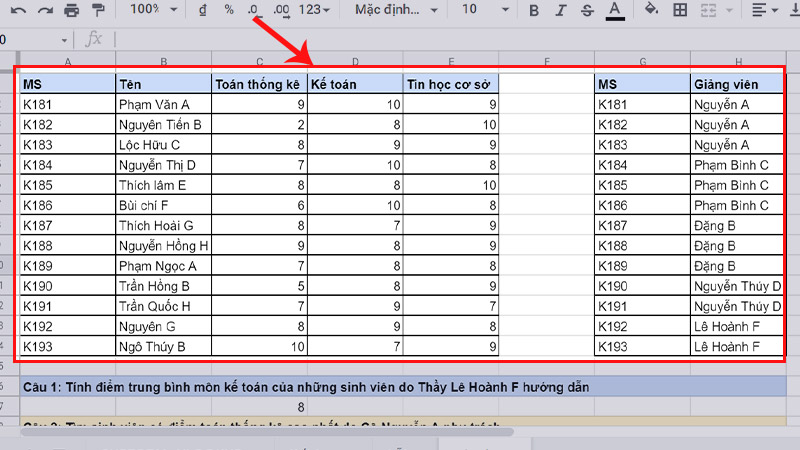800x450 pixels.
Task: Select column D header
Action: [355, 62]
